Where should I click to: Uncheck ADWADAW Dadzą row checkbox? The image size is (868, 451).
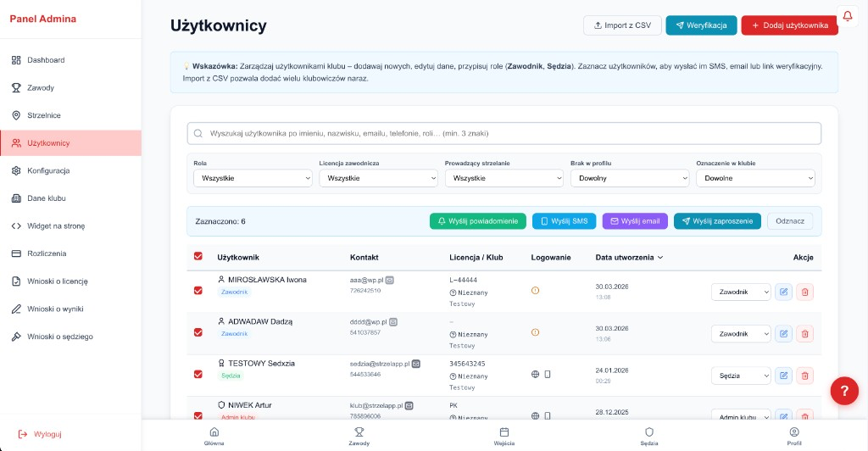[198, 332]
